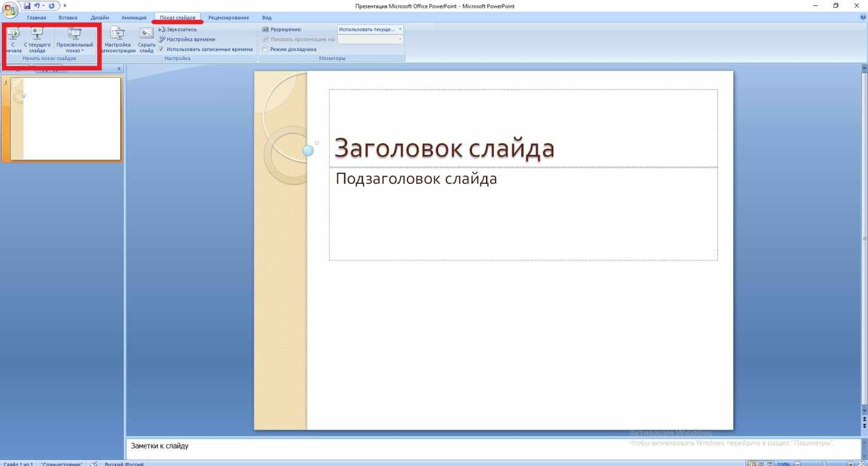Switch to the Главная ribbon tab
The width and height of the screenshot is (868, 466).
point(36,18)
